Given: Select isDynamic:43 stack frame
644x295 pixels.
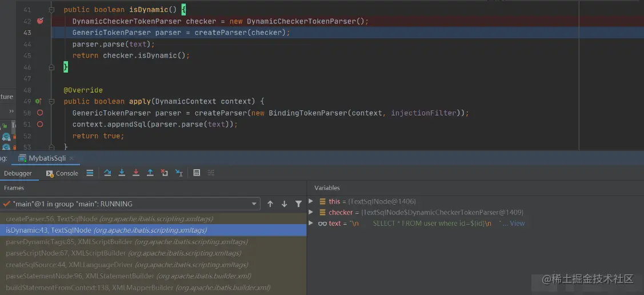Looking at the screenshot, I should click(x=153, y=230).
